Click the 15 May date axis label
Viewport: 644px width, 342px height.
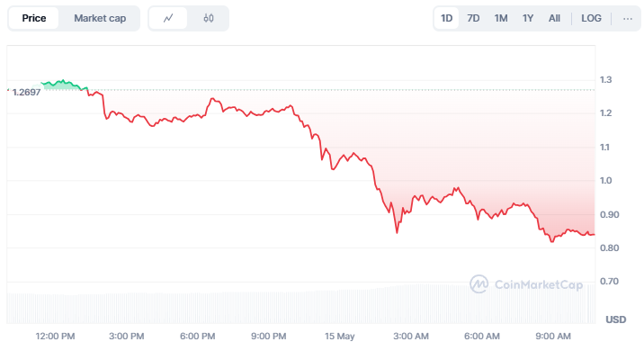[x=339, y=336]
